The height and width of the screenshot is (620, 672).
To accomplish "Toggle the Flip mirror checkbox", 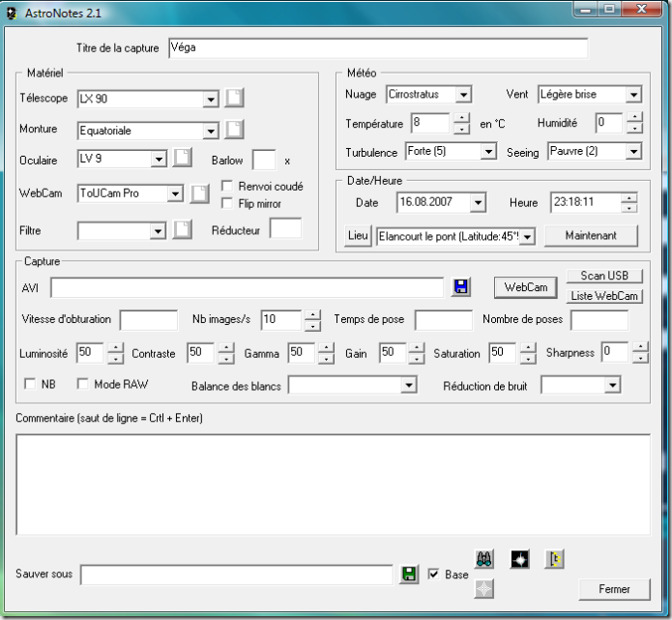I will [227, 203].
